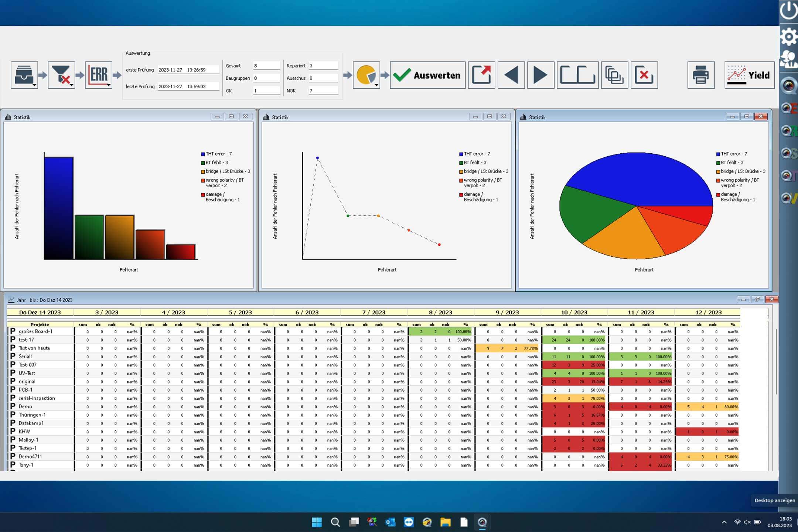Go to next with right triangle

pos(540,75)
